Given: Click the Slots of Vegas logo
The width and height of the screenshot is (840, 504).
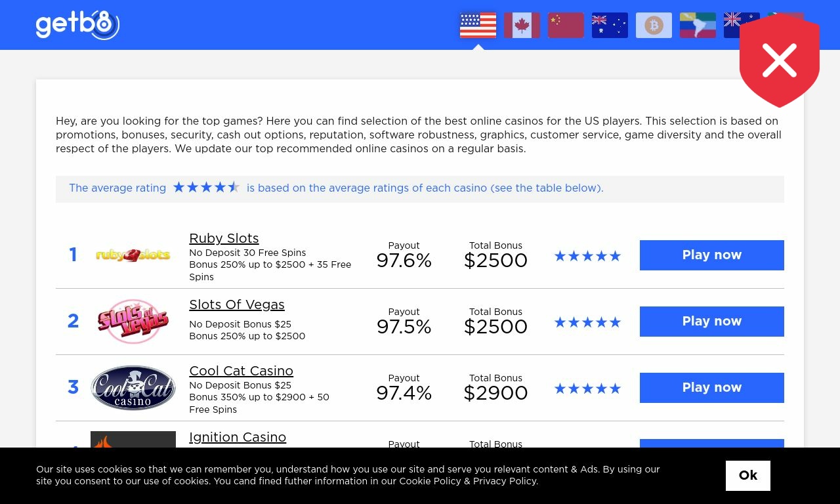Looking at the screenshot, I should pyautogui.click(x=133, y=321).
